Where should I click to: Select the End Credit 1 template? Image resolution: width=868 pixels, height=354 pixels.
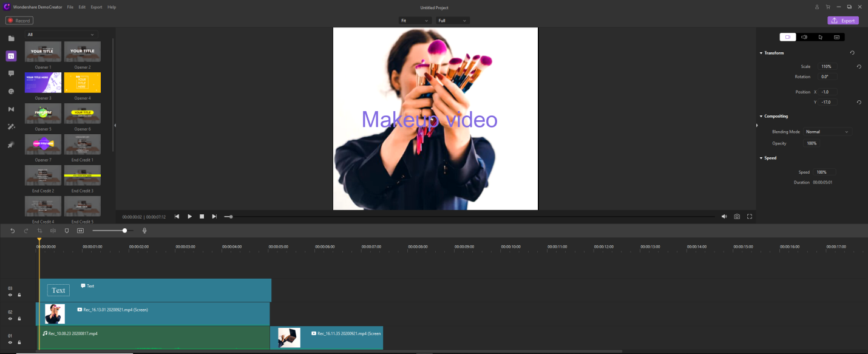coord(83,144)
